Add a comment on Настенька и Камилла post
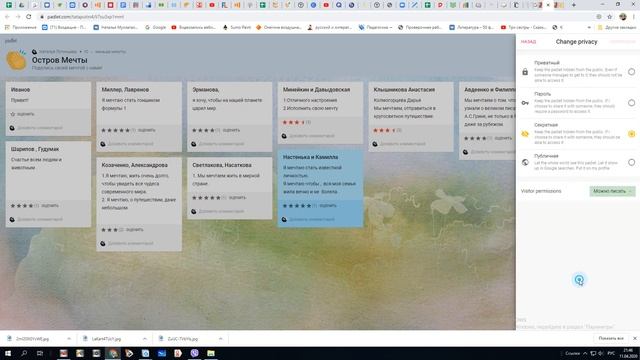This screenshot has height=360, width=640. [311, 219]
